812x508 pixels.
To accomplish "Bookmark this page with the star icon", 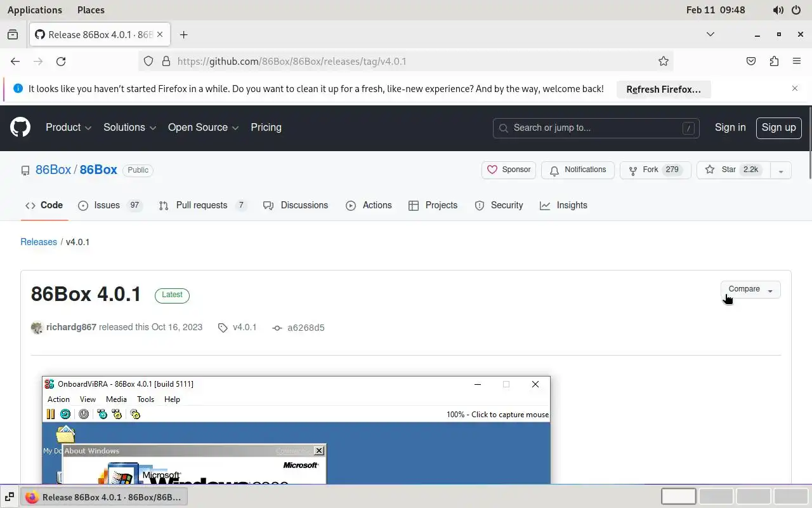I will pyautogui.click(x=664, y=61).
